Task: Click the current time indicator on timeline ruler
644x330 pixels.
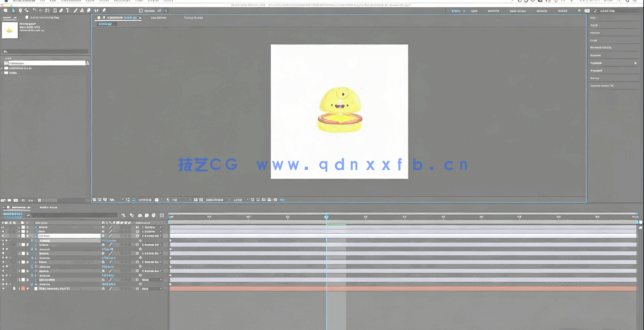Action: (x=326, y=217)
